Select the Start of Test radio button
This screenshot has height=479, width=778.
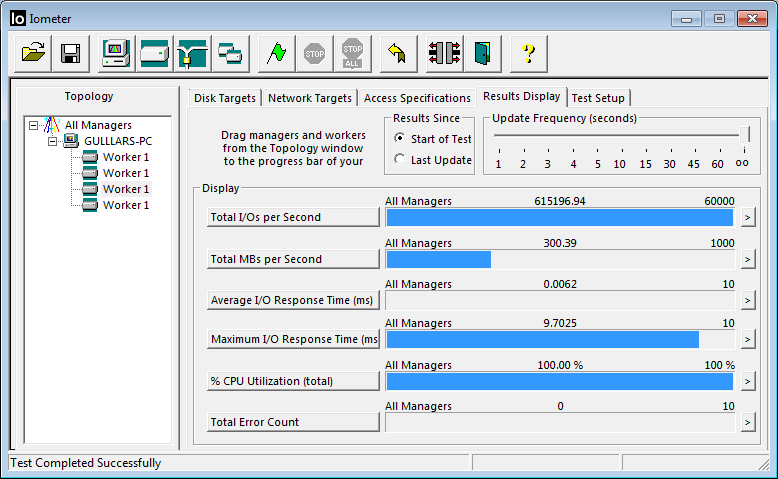click(x=400, y=139)
